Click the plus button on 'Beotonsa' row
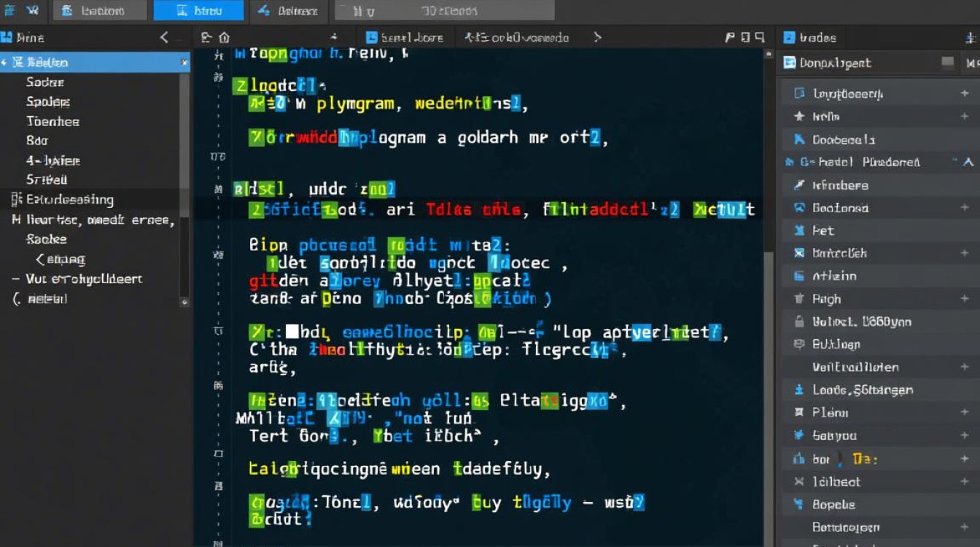Viewport: 980px width, 547px height. (965, 208)
